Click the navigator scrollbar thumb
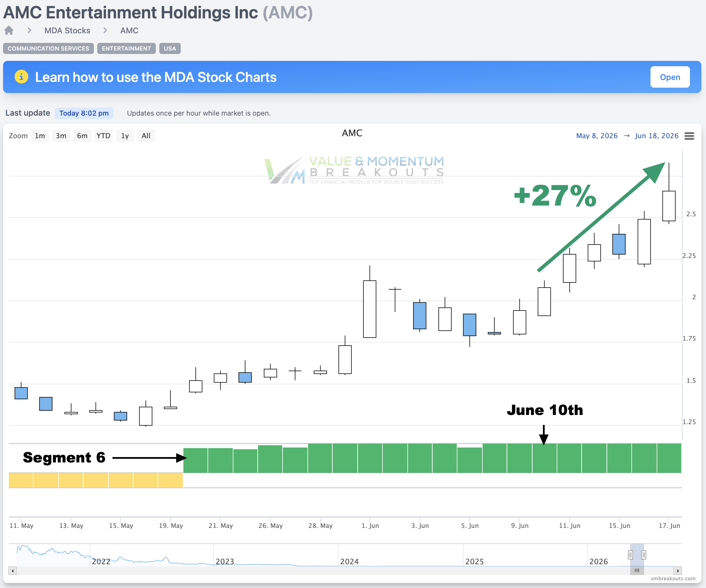Screen dimensions: 706x588 [x=637, y=571]
